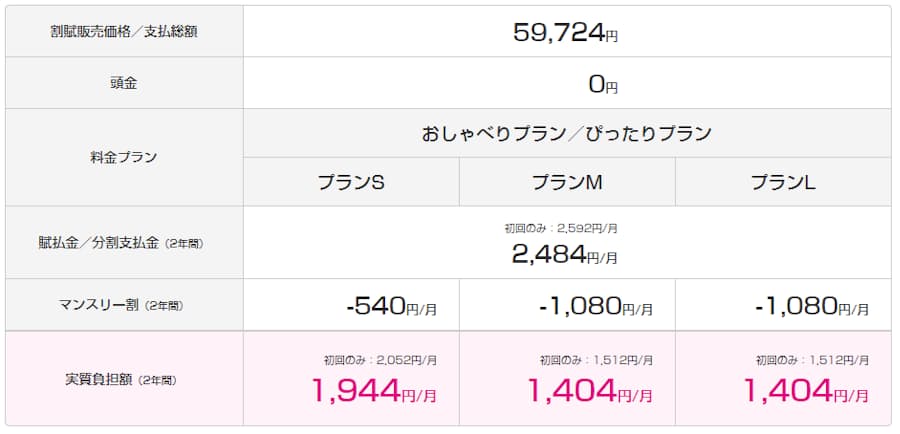
Task: Click the pink 1,404円/月 Plan M amount
Action: point(590,391)
